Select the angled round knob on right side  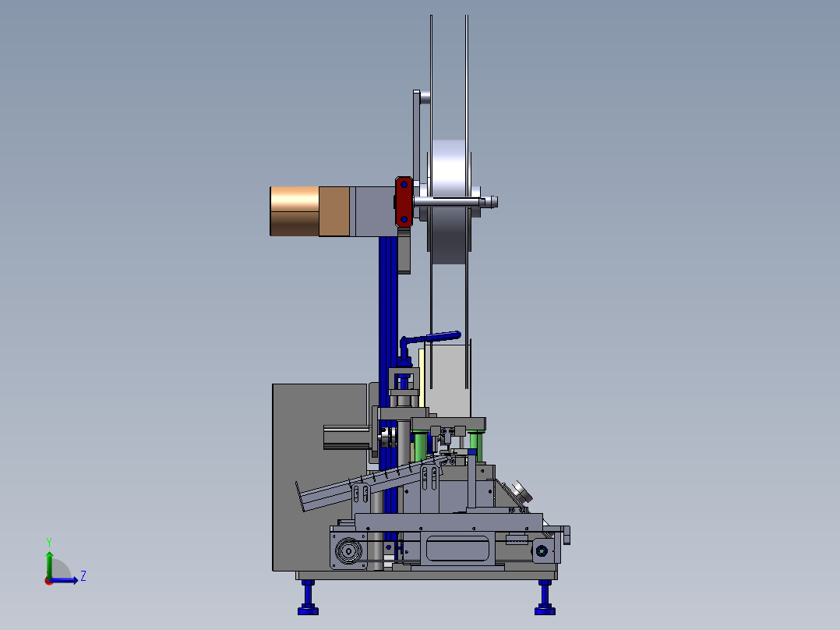point(521,491)
